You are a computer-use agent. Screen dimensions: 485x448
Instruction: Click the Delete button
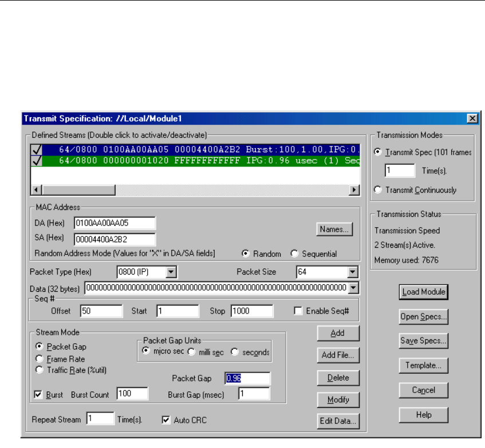coord(338,378)
